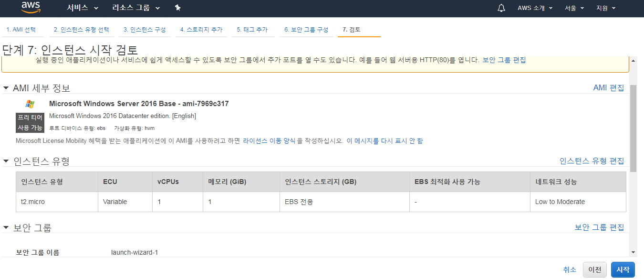Click the vCPUs column header

177,182
